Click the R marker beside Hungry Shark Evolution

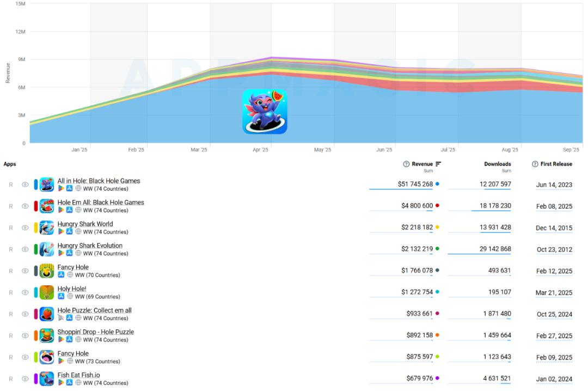11,249
